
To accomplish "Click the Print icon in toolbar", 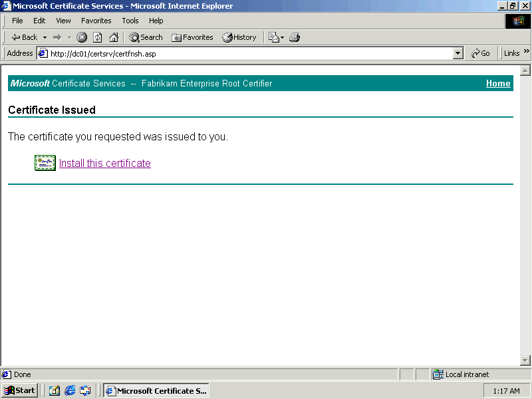I will 295,37.
